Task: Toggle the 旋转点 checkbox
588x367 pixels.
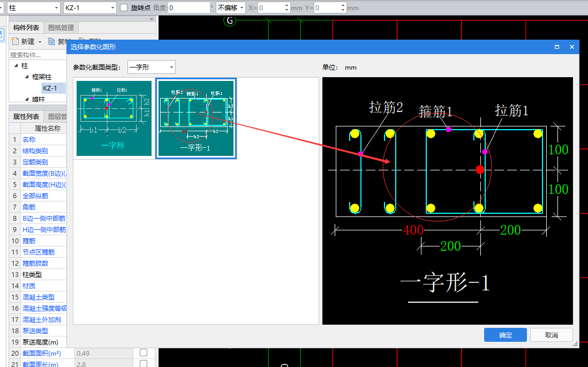Action: click(124, 8)
